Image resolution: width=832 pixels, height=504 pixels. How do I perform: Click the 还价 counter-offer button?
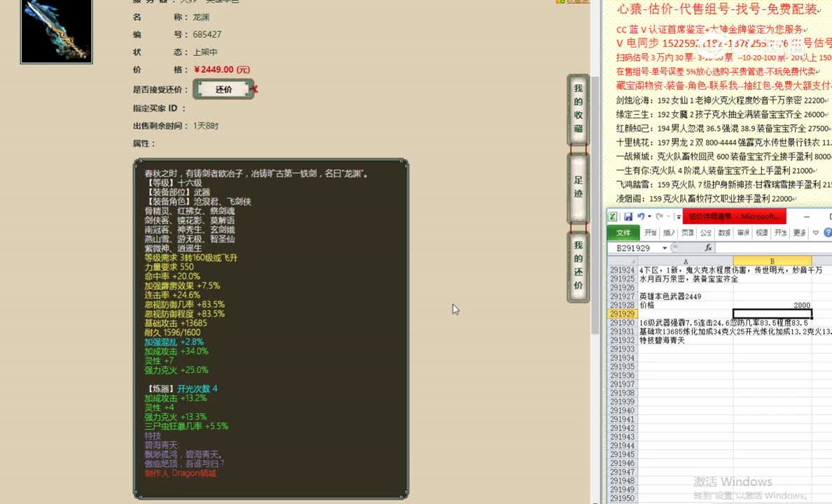pyautogui.click(x=223, y=90)
